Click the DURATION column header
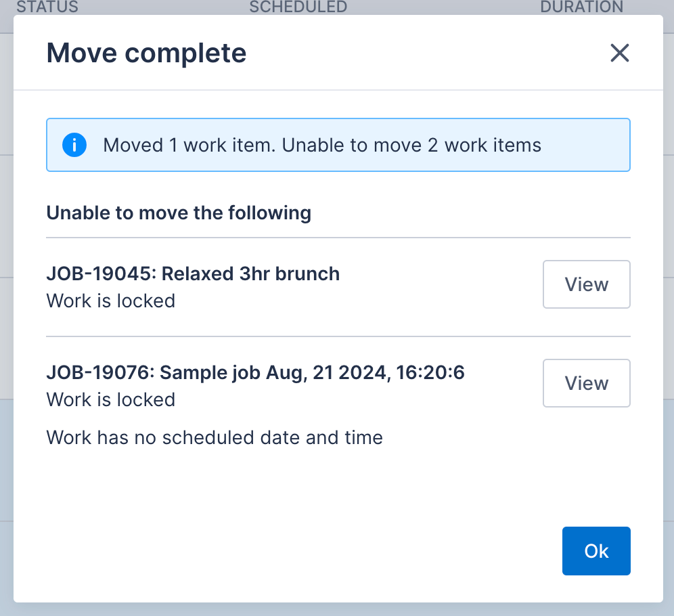 (x=581, y=7)
